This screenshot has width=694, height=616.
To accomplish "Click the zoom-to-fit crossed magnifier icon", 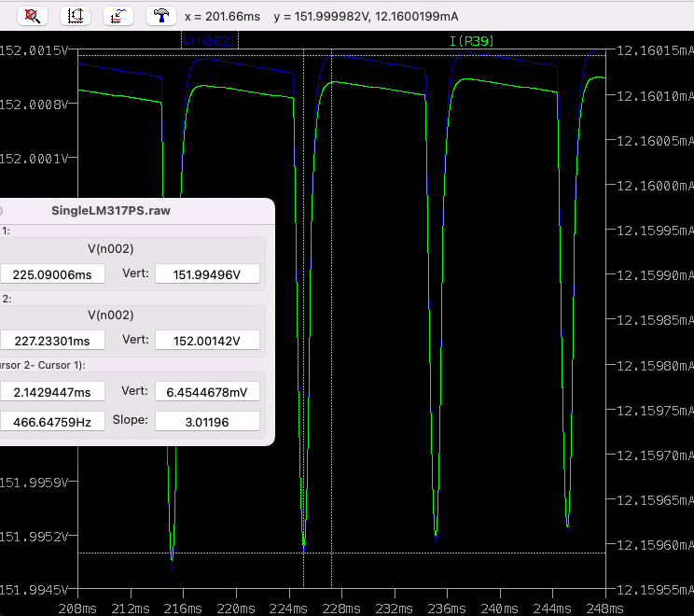I will click(x=33, y=16).
